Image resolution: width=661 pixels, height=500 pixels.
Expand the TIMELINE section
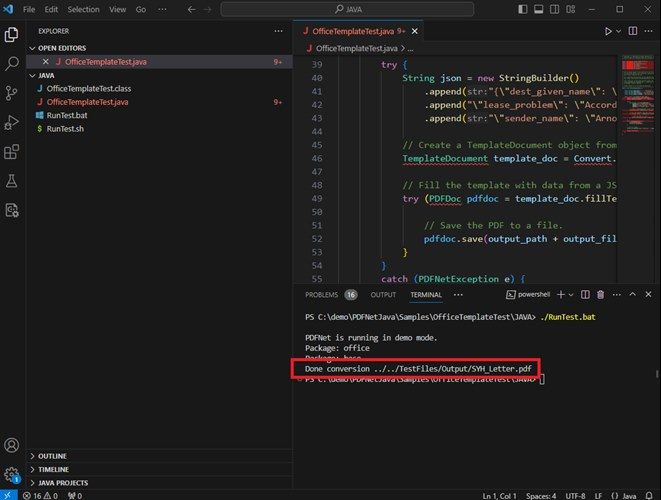coord(54,468)
